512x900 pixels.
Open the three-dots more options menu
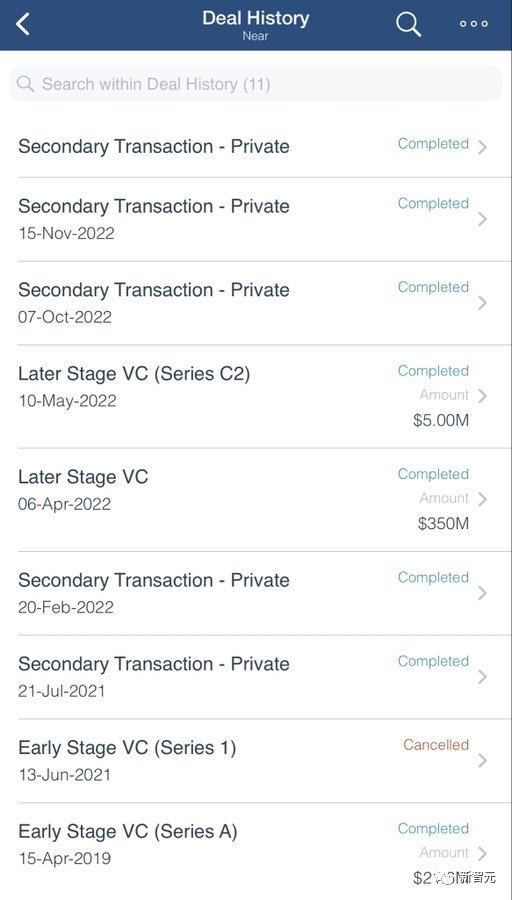click(474, 24)
